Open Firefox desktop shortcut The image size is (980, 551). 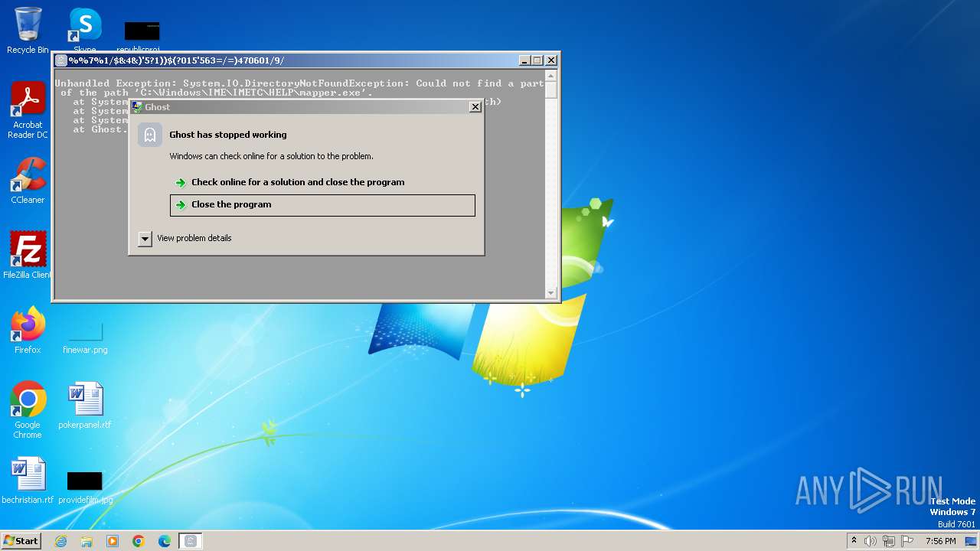point(28,331)
